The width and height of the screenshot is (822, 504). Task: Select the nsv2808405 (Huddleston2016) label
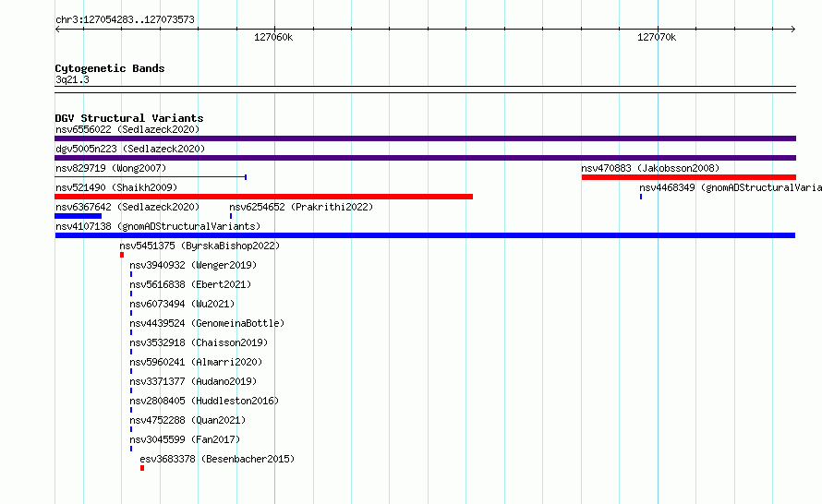204,401
